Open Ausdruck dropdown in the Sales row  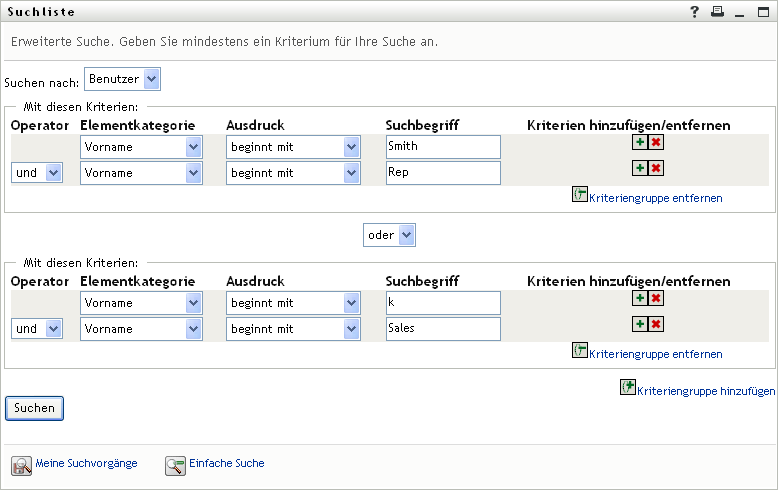pos(293,329)
